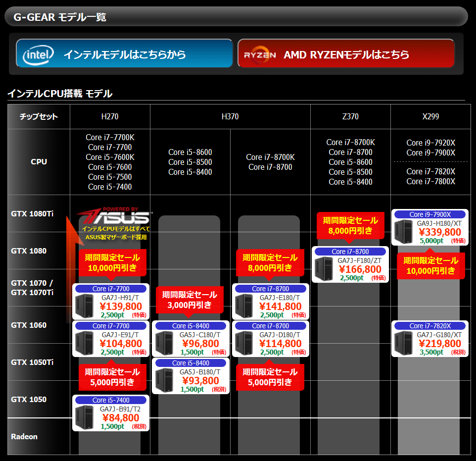Image resolution: width=476 pixels, height=461 pixels.
Task: Click the PC tower image for GA5J-C180/T
Action: point(164,343)
